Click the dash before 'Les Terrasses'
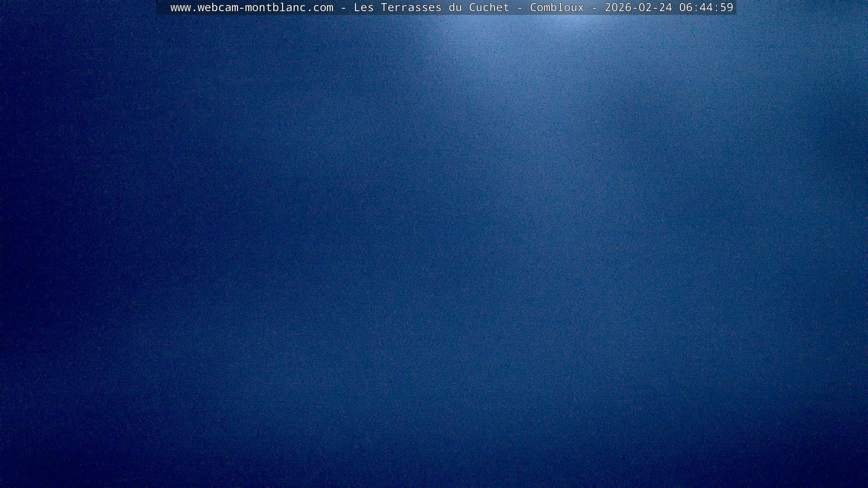The width and height of the screenshot is (868, 488). tap(343, 7)
